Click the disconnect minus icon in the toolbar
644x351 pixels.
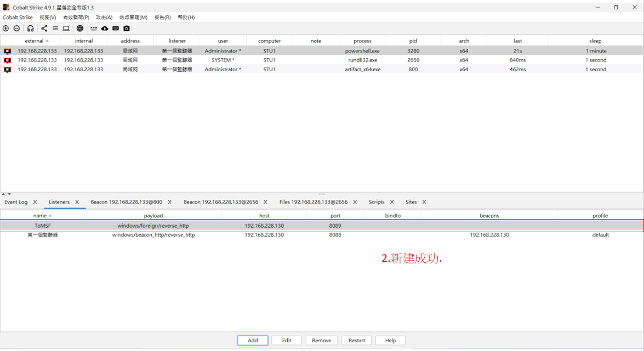(x=16, y=28)
